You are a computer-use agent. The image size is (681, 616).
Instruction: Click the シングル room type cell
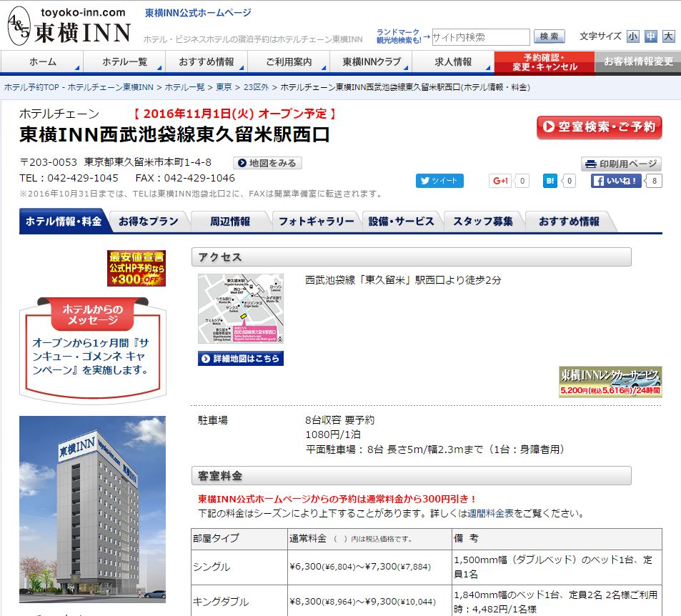click(x=239, y=567)
